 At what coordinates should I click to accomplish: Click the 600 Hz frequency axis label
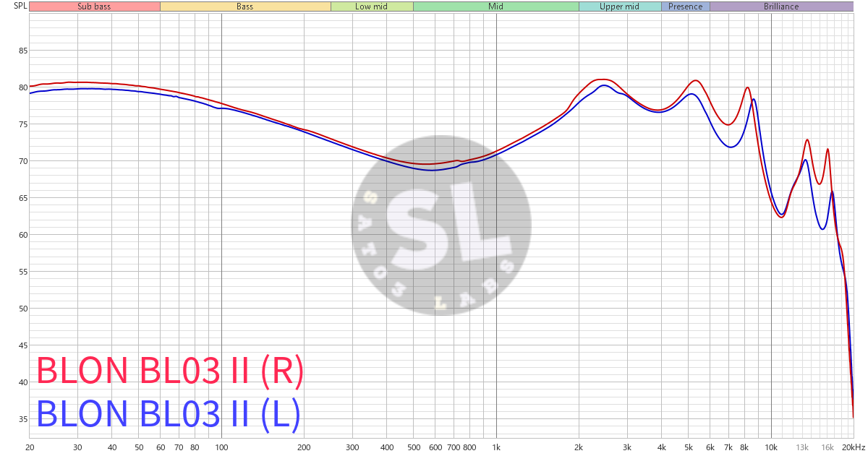(435, 447)
